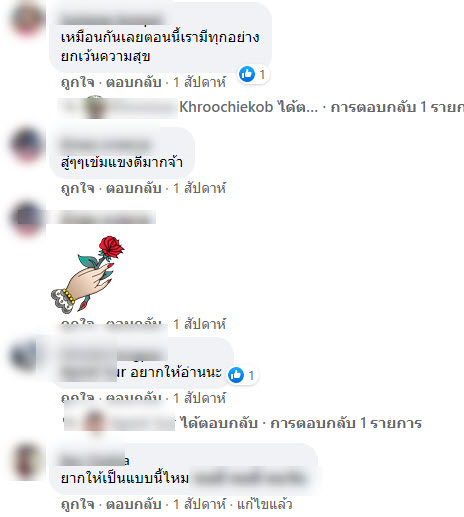Image resolution: width=464 pixels, height=517 pixels.
Task: Open the rose-in-hand sticker
Action: 87,274
